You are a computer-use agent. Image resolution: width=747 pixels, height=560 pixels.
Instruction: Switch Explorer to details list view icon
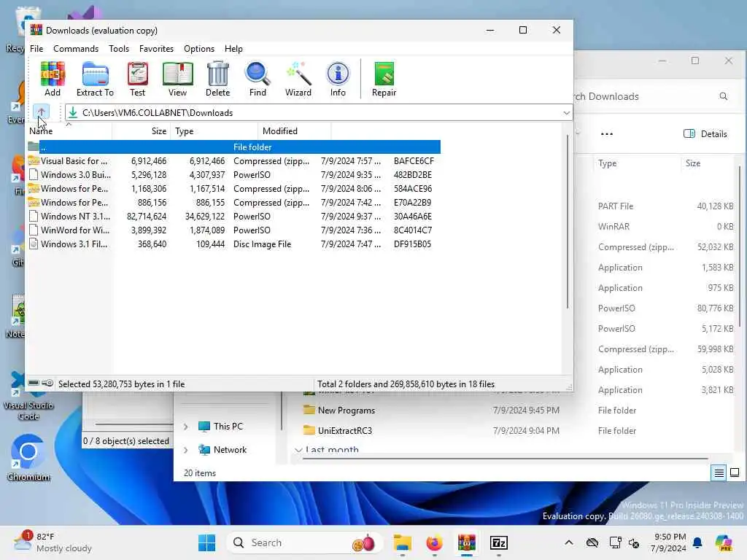(719, 472)
